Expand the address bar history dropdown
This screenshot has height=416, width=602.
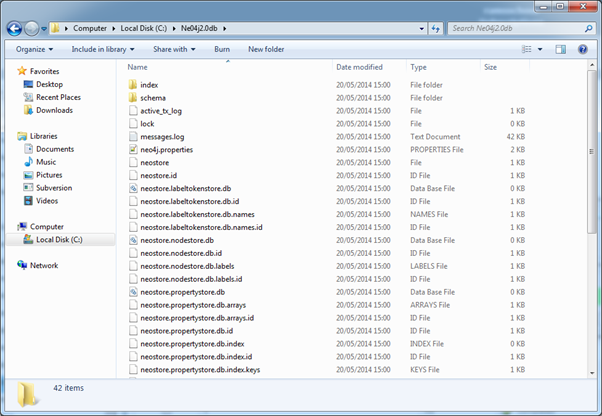tap(422, 28)
